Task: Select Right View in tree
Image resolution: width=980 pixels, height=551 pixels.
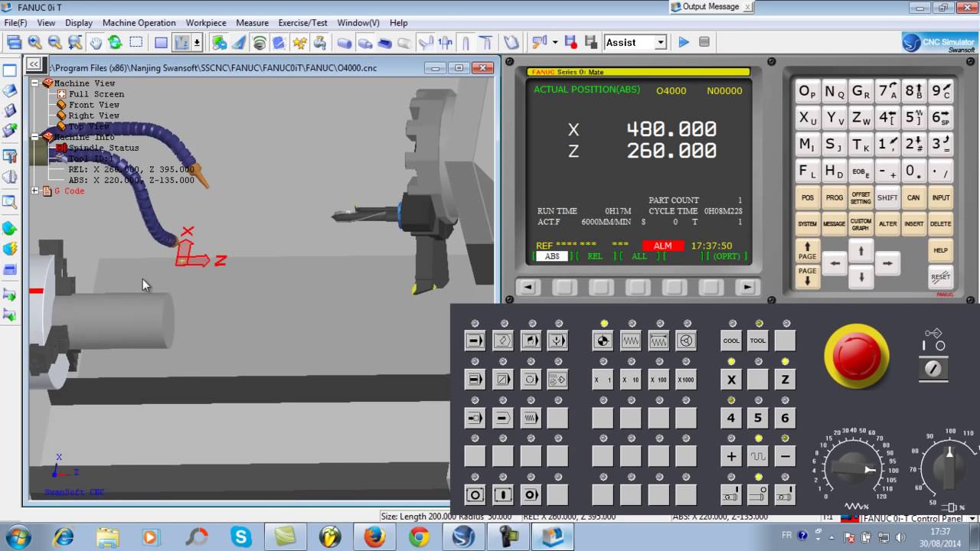Action: pyautogui.click(x=93, y=116)
